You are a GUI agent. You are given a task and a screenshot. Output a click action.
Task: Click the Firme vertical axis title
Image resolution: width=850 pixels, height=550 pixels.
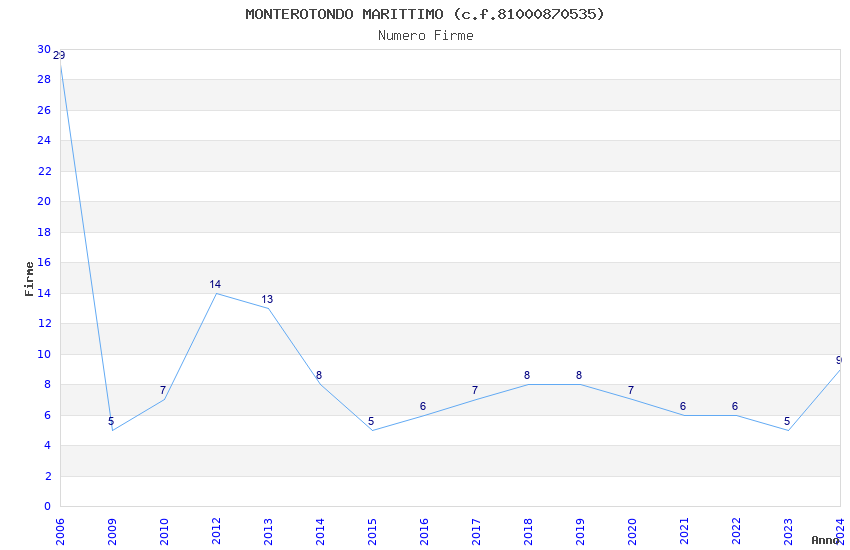(x=29, y=279)
